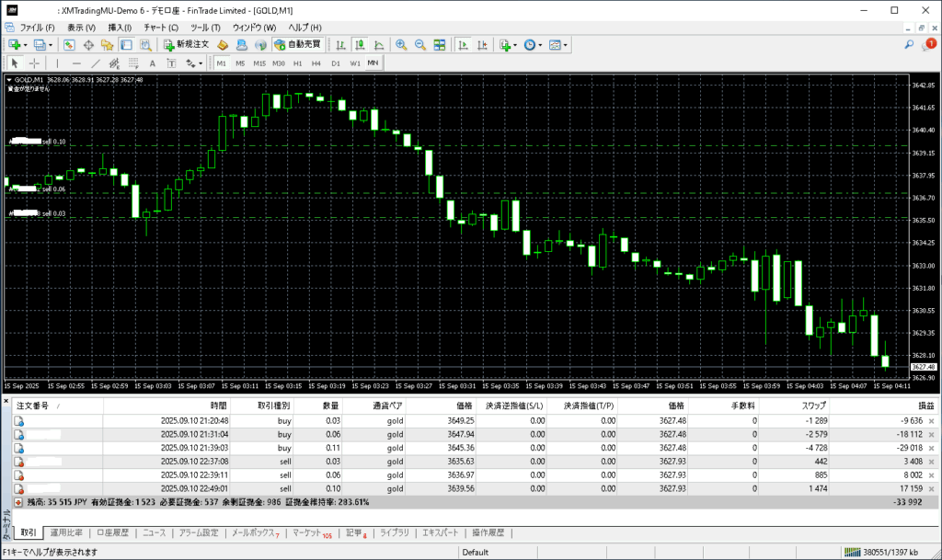The height and width of the screenshot is (560, 942).
Task: Click the crosshair cursor tool
Action: [34, 63]
